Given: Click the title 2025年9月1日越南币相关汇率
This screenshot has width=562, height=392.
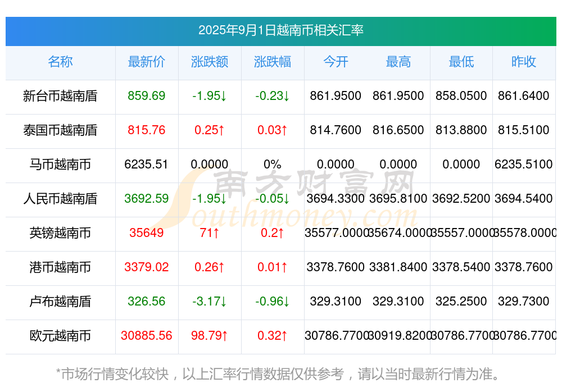Looking at the screenshot, I should click(x=280, y=30).
